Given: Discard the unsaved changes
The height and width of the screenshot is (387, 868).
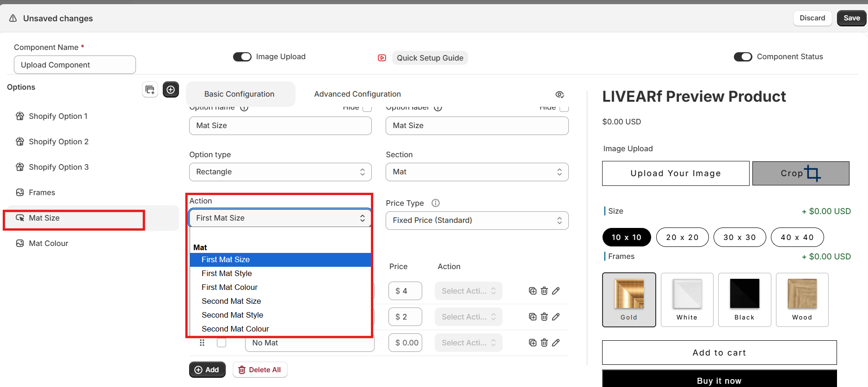Looking at the screenshot, I should (x=813, y=18).
